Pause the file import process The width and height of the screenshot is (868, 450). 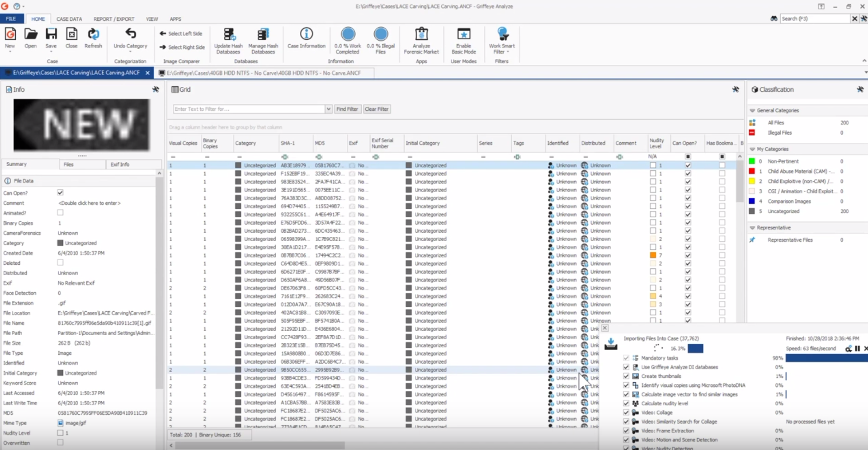click(x=857, y=348)
